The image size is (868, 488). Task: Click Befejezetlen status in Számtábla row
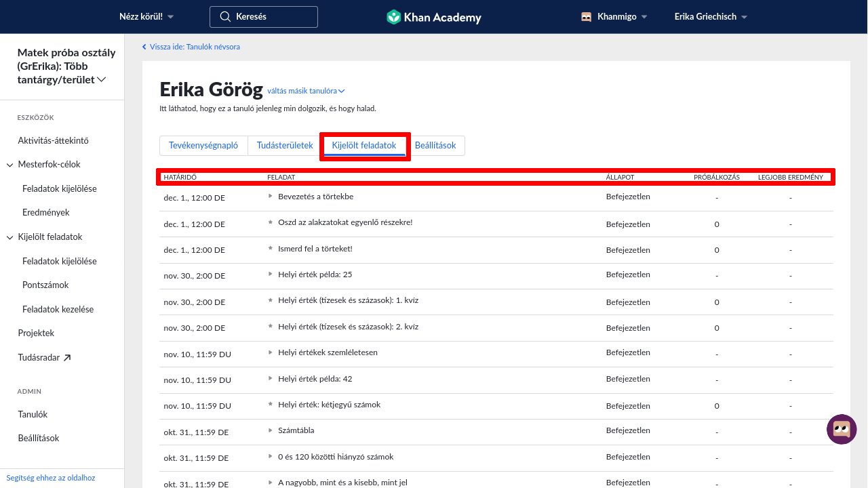tap(628, 431)
